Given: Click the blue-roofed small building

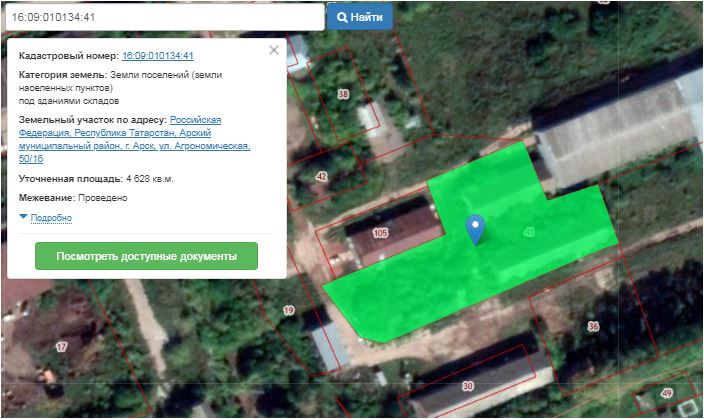Looking at the screenshot, I should coord(329,346).
